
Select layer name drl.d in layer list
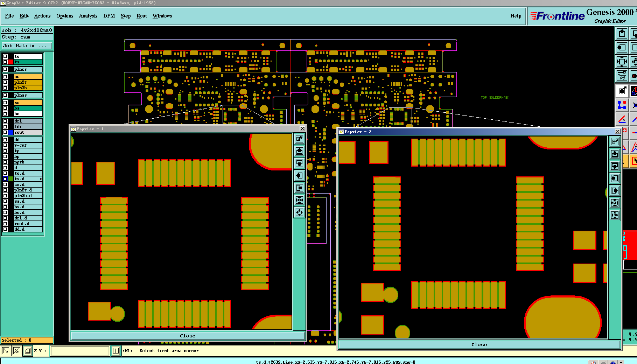coord(28,218)
